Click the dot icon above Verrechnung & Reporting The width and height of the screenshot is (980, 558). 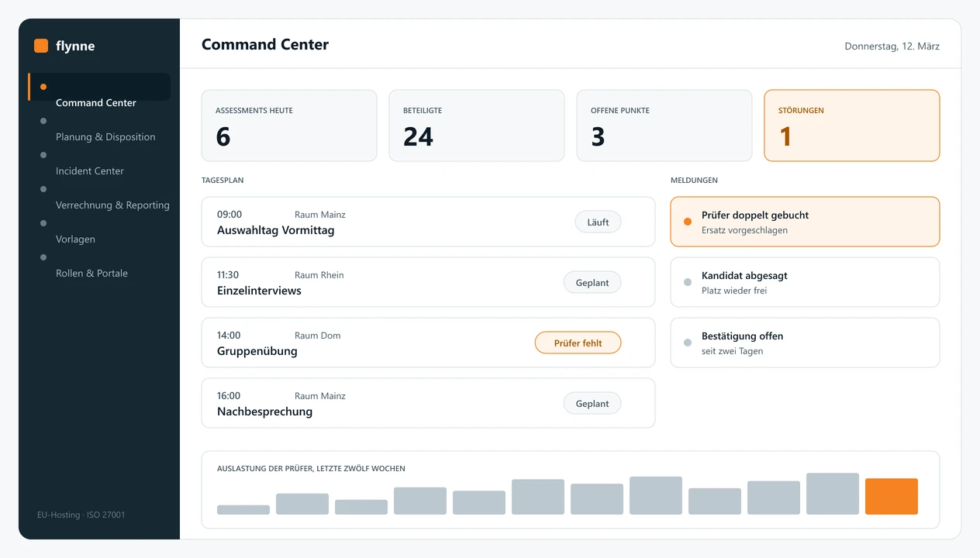[x=43, y=189]
